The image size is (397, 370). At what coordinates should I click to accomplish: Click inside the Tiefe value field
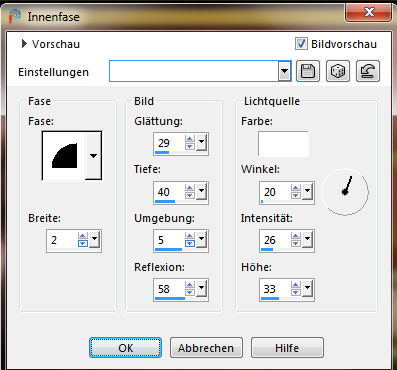coord(169,192)
